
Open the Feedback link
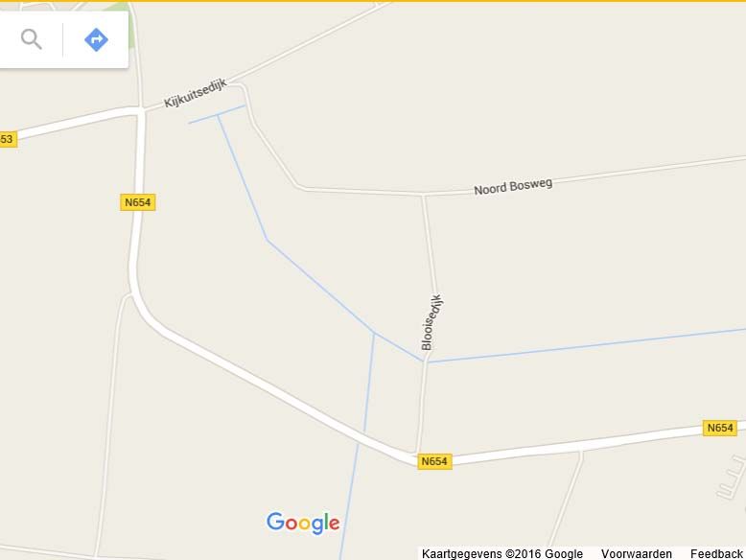pos(716,554)
